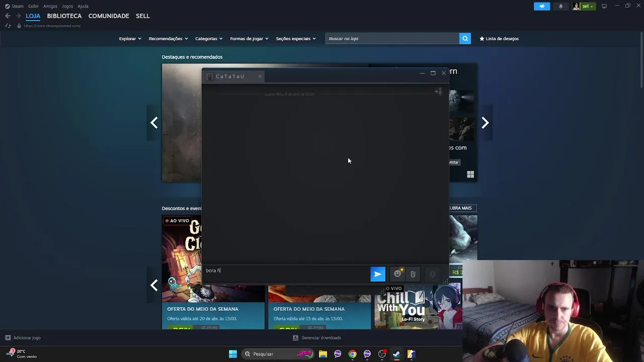Expand Seções especiais dropdown
This screenshot has width=644, height=362.
295,39
